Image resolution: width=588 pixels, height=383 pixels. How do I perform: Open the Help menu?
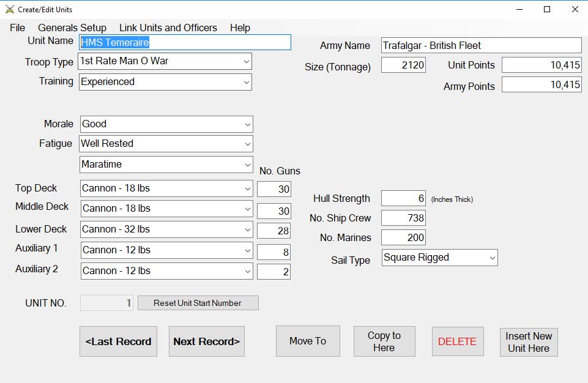click(240, 28)
